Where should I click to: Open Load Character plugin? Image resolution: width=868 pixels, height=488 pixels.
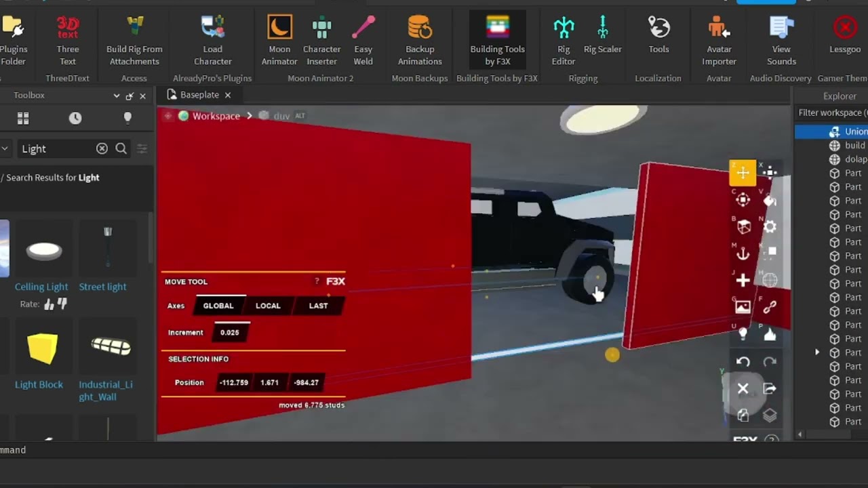click(212, 41)
